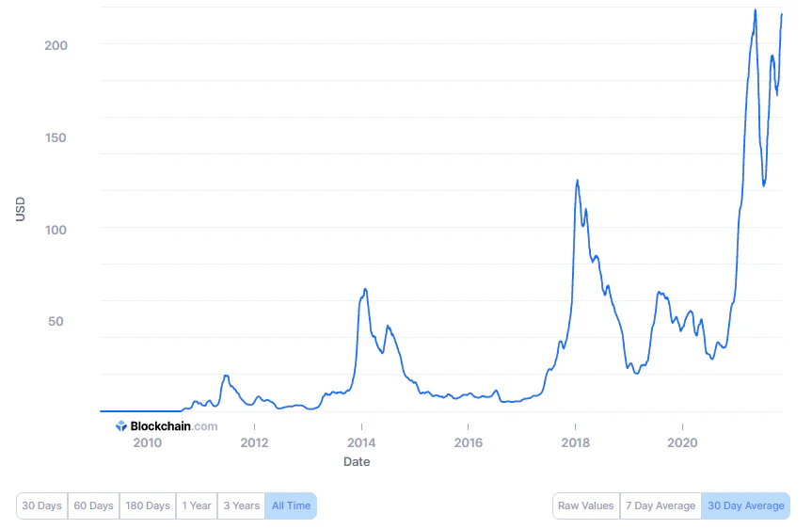Click the Blockchain.com logo icon

[x=121, y=426]
